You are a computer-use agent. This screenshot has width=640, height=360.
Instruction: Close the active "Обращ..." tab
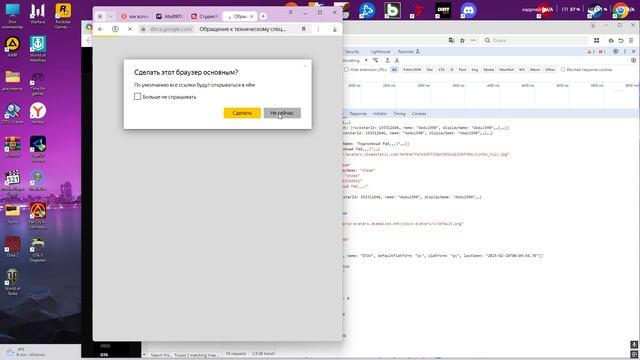[x=251, y=16]
